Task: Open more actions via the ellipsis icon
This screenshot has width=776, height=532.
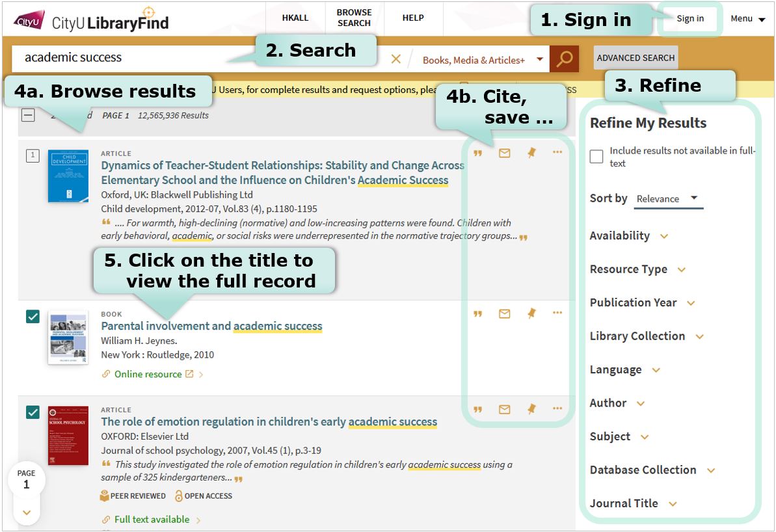Action: pos(557,152)
